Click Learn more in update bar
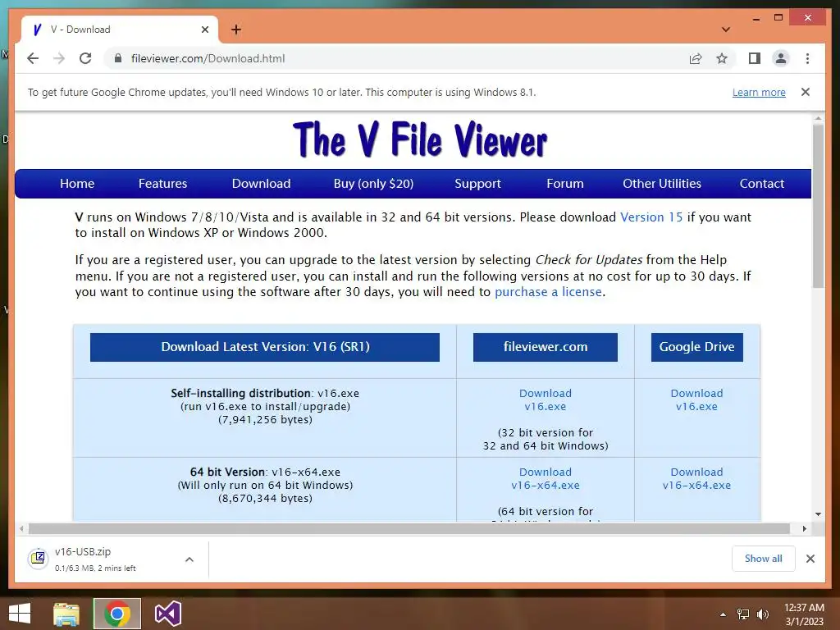 pos(759,92)
